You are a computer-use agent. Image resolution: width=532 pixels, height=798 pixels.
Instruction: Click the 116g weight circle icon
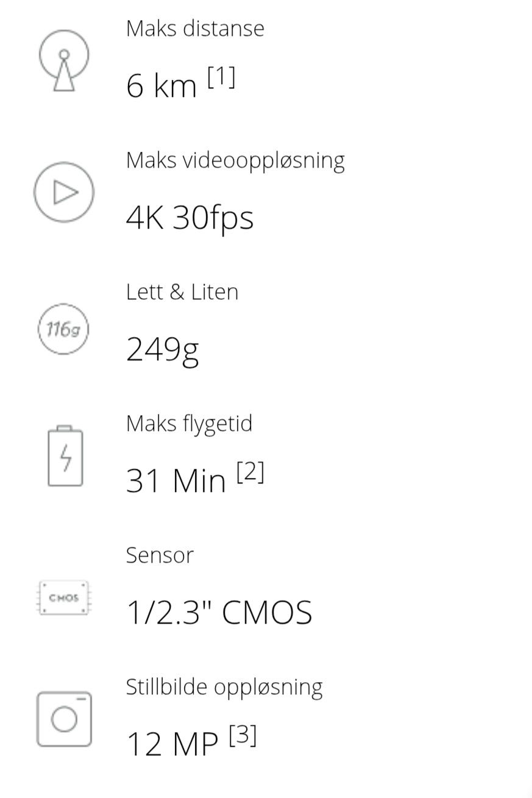[x=64, y=329]
